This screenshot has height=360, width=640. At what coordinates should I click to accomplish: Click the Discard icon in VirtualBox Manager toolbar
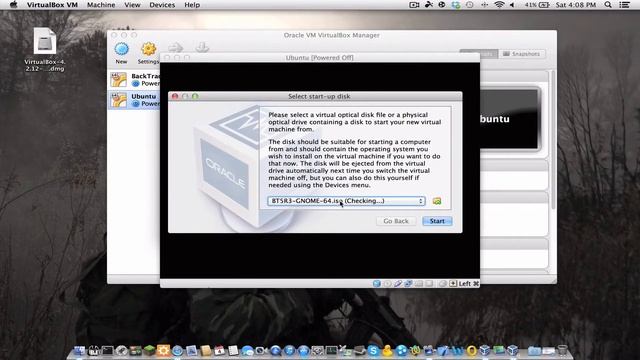click(x=202, y=47)
